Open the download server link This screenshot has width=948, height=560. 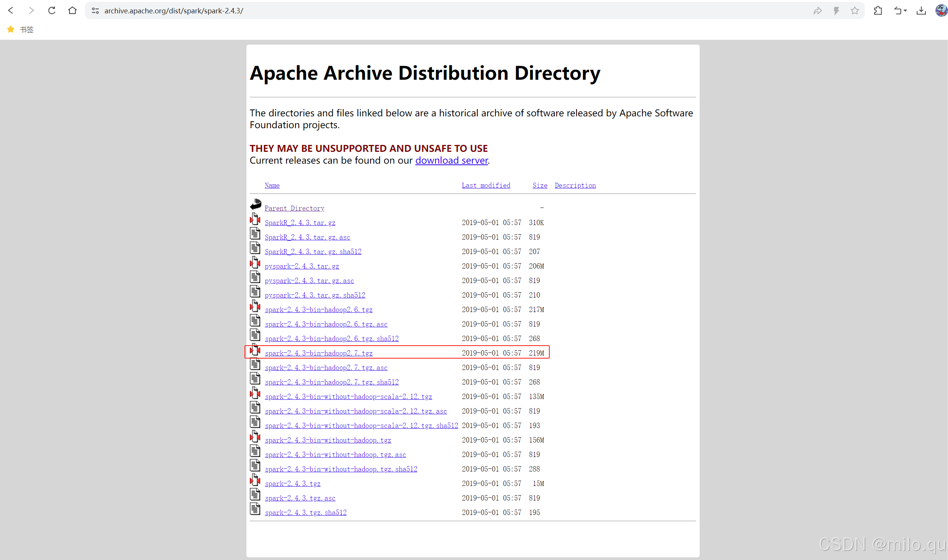point(451,161)
